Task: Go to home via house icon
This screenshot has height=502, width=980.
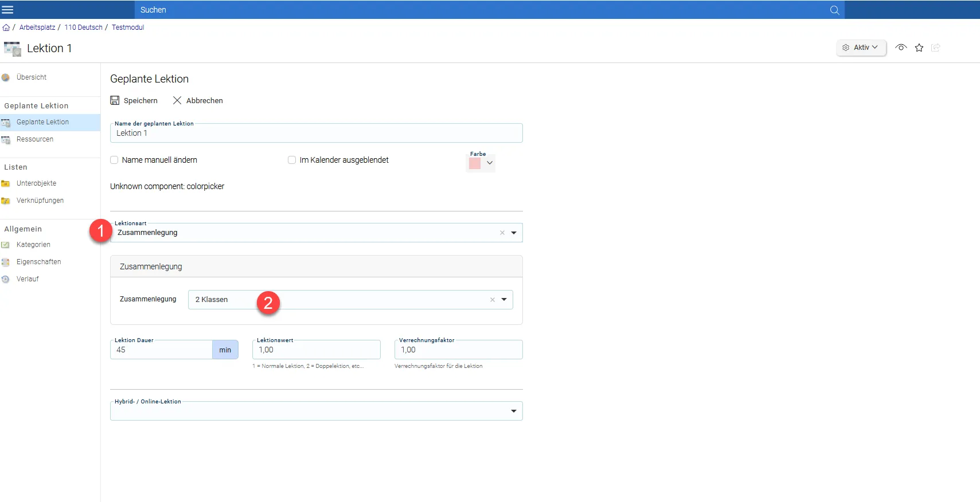Action: pyautogui.click(x=6, y=28)
